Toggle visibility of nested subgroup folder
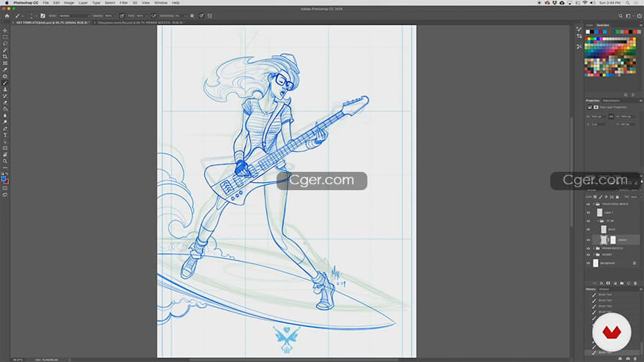The height and width of the screenshot is (362, 644). (588, 221)
